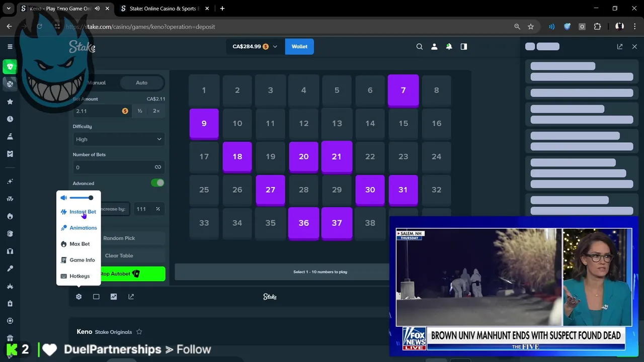
Task: Bookmark this page with the address bar star
Action: tap(531, 27)
